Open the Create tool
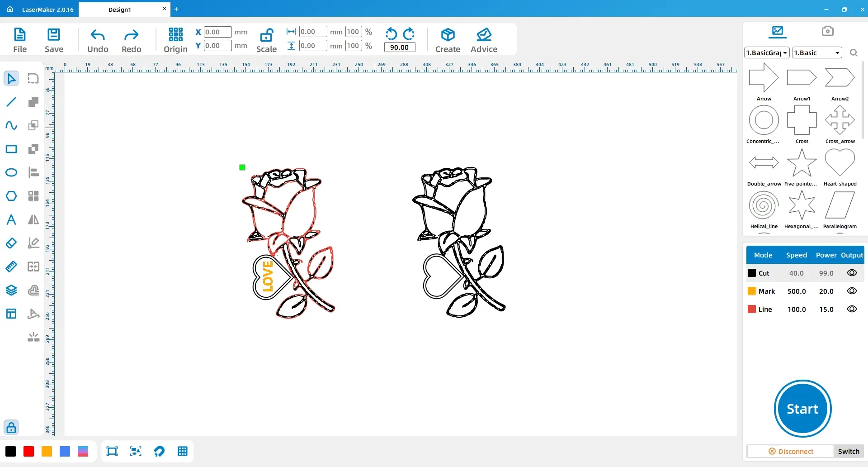The image size is (868, 467). [448, 40]
